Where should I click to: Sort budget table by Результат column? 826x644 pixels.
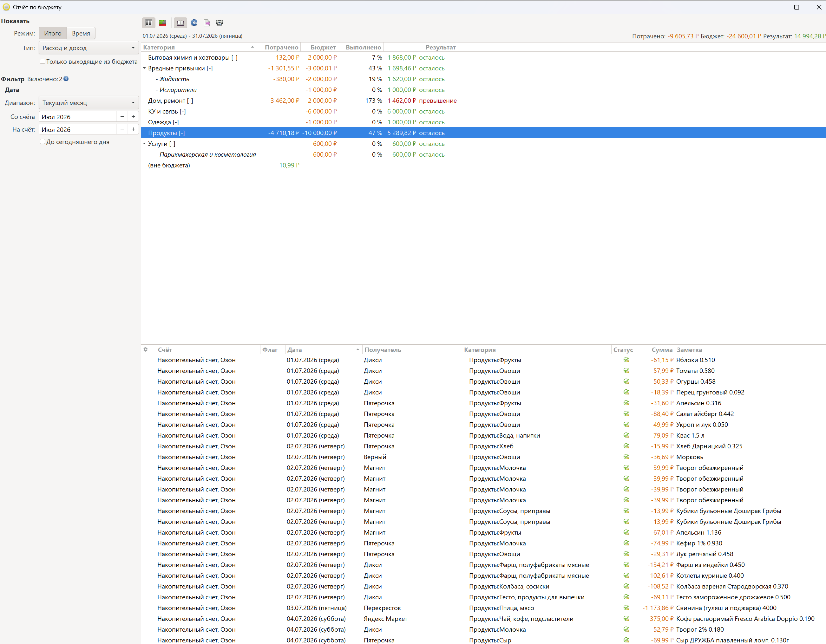[420, 47]
